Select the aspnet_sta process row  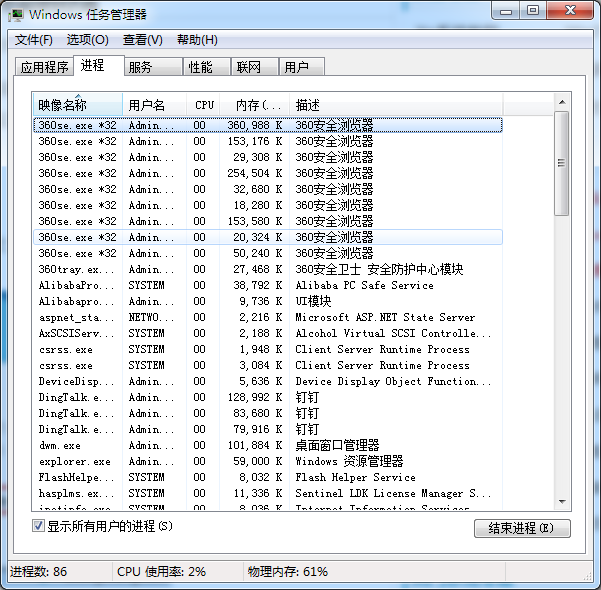tap(268, 317)
